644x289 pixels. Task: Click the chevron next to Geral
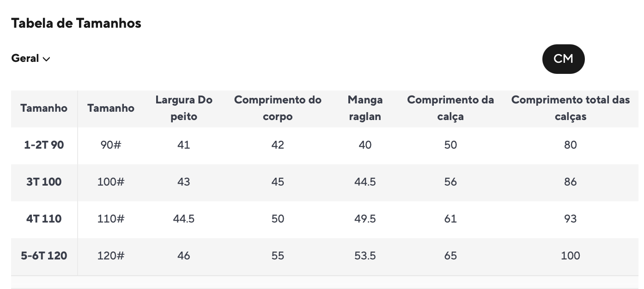pyautogui.click(x=46, y=59)
